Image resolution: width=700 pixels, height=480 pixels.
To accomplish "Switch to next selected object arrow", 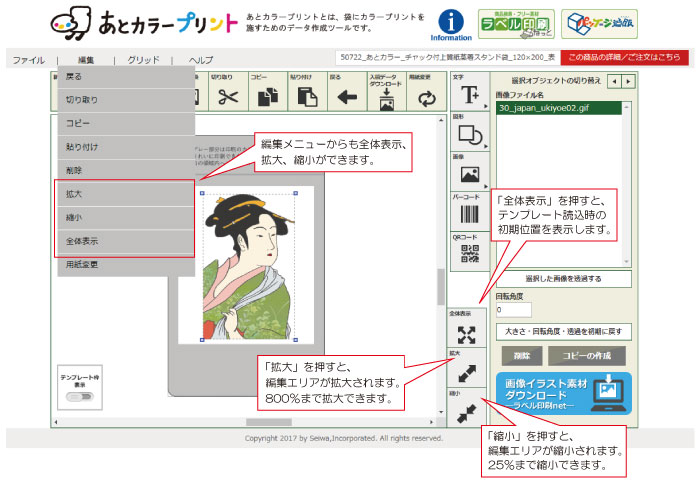I will click(629, 82).
